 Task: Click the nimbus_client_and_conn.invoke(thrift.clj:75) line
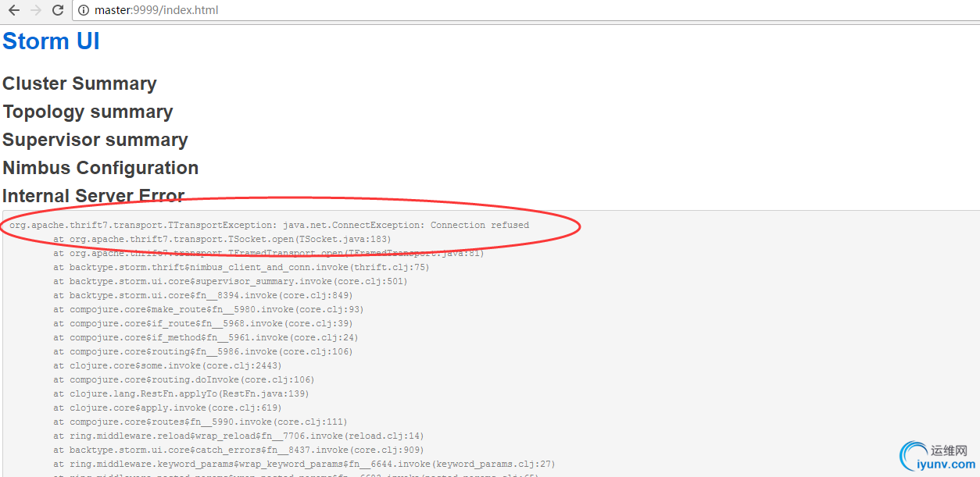click(241, 267)
